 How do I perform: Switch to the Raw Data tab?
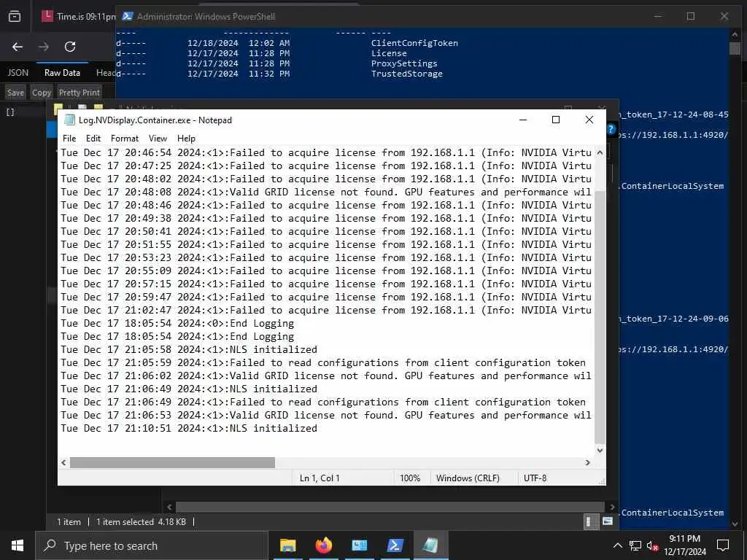click(62, 73)
